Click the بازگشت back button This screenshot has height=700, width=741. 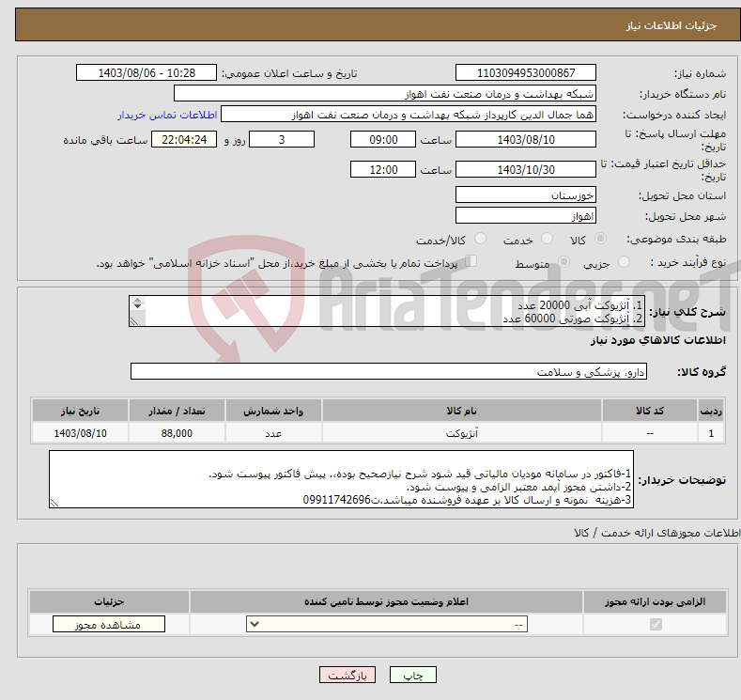point(347,675)
